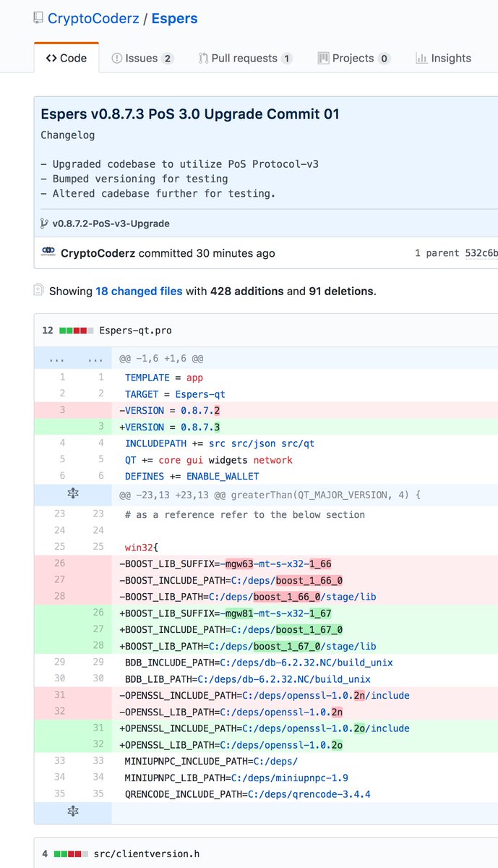The height and width of the screenshot is (868, 498).
Task: Expand the top hunk ellipsis row
Action: pyautogui.click(x=73, y=358)
